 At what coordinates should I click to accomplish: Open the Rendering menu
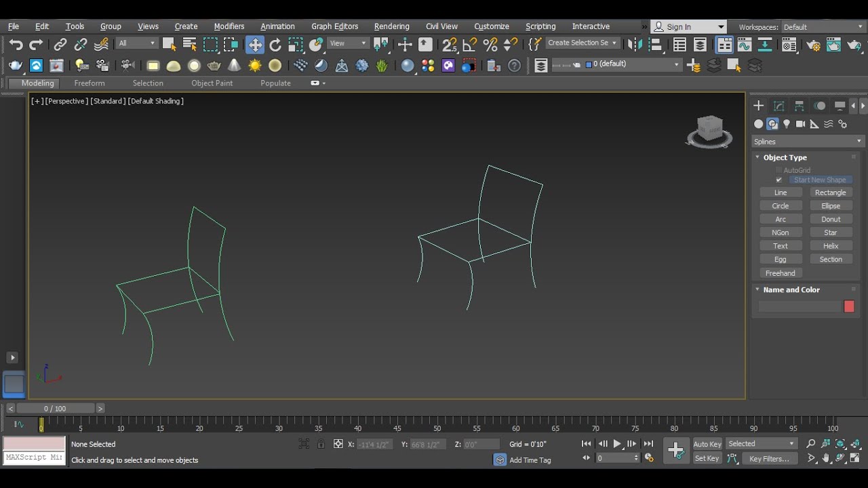pyautogui.click(x=392, y=26)
